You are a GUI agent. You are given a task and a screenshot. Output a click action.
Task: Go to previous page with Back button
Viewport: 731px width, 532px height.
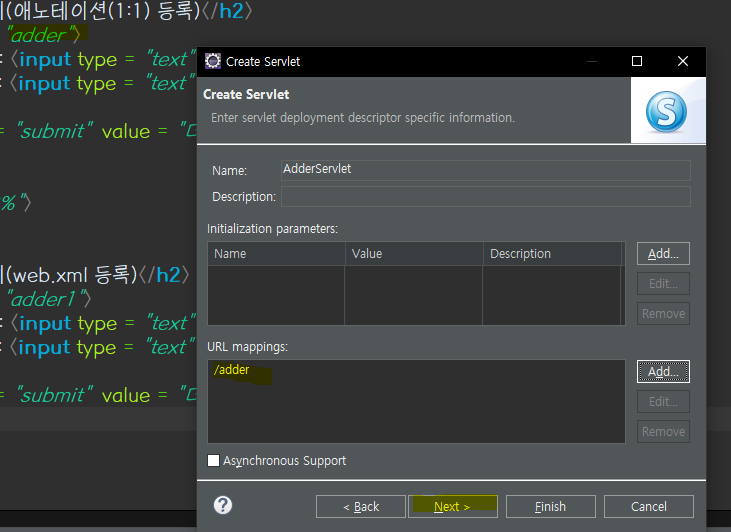point(361,506)
